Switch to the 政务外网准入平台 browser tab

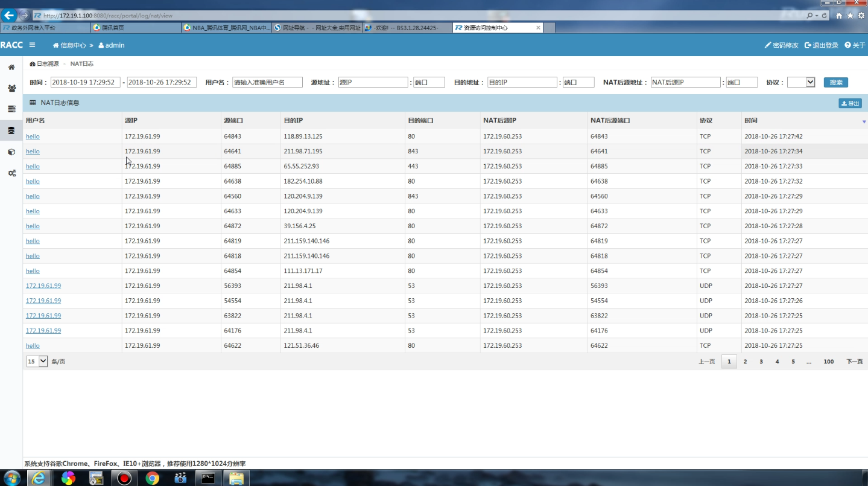coord(45,28)
